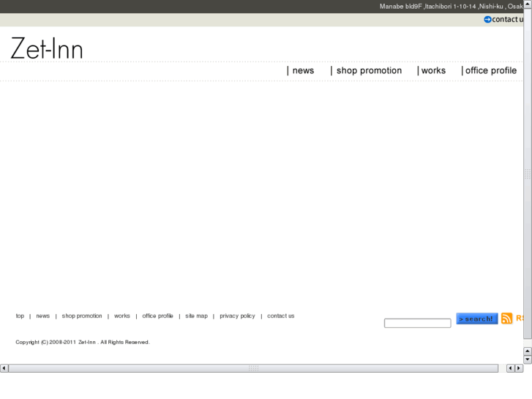Click the orange RSS feed icon

pos(506,318)
